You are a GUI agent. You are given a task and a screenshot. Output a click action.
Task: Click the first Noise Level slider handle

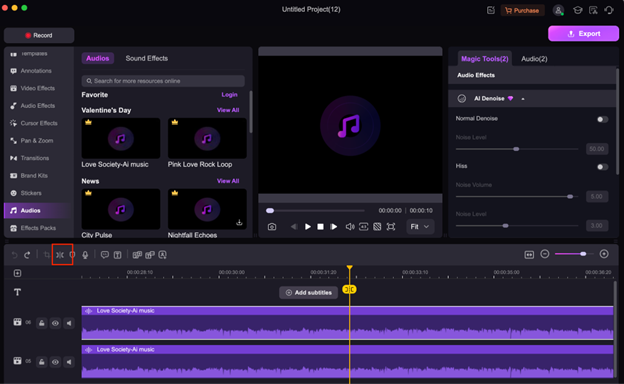tap(516, 149)
